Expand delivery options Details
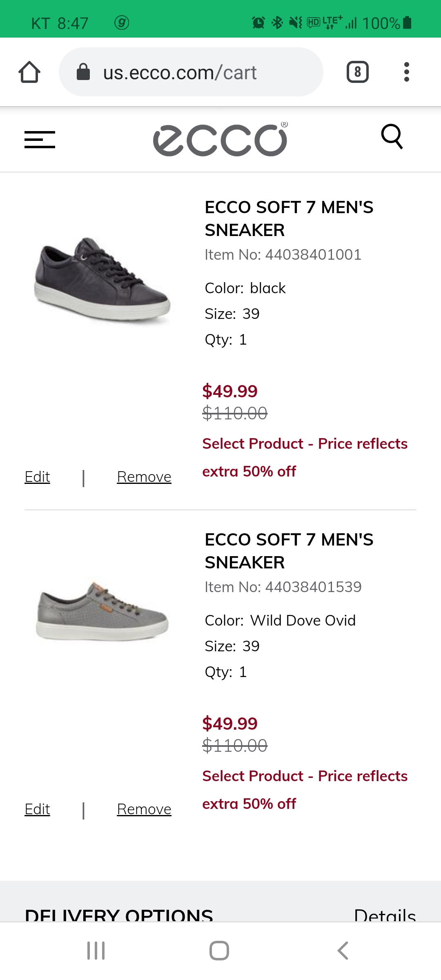Screen dimensions: 441x980 (x=385, y=915)
